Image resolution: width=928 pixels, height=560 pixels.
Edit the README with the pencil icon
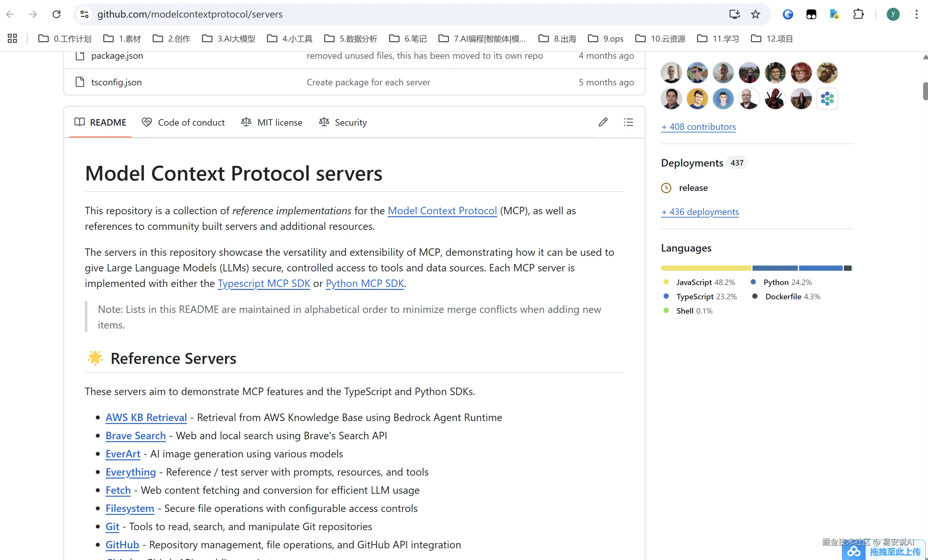click(603, 122)
